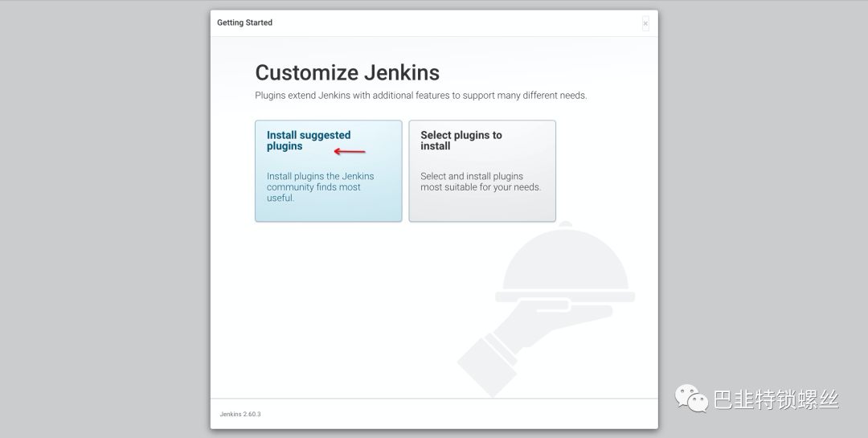Click the 'Plugins extend Jenkins' description line
Image resolution: width=868 pixels, height=438 pixels.
coord(420,96)
